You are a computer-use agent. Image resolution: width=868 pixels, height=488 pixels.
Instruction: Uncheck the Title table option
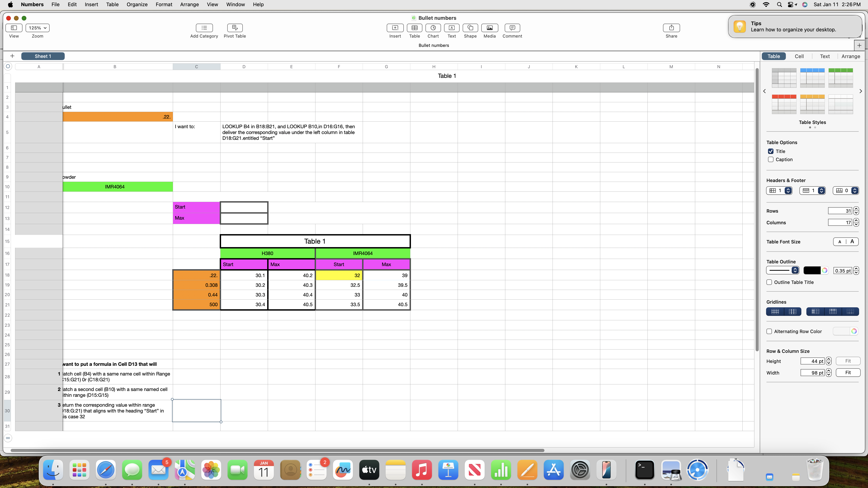click(771, 151)
